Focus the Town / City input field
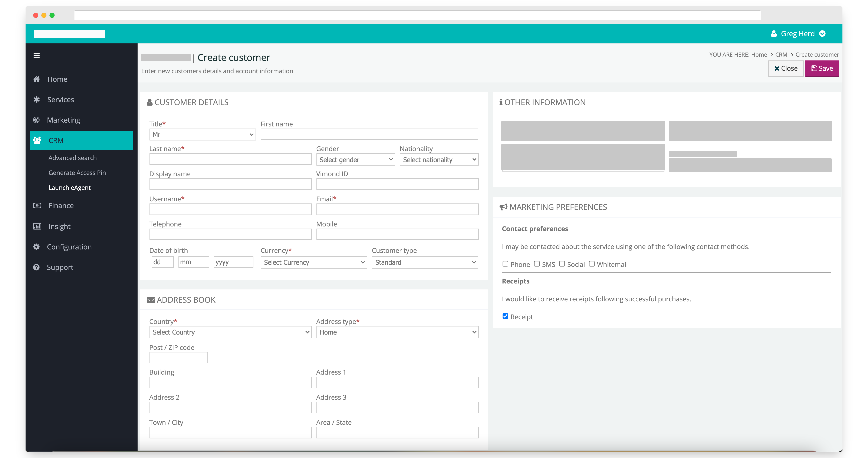The width and height of the screenshot is (868, 458). [x=230, y=433]
